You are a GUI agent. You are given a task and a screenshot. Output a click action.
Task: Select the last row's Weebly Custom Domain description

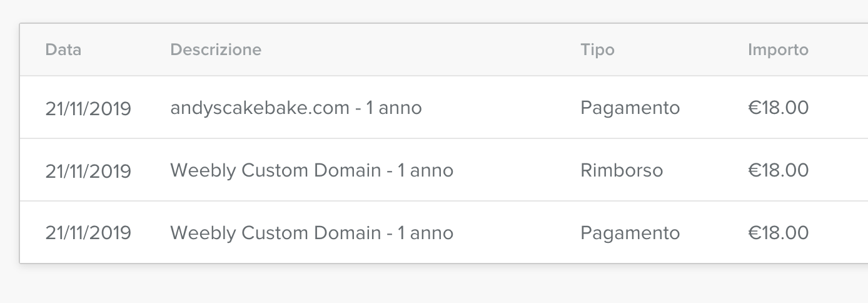311,233
